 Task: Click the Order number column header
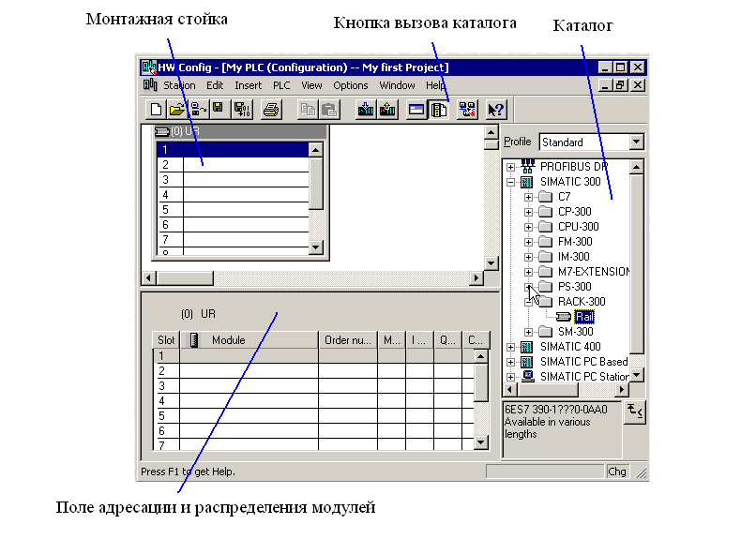click(348, 340)
